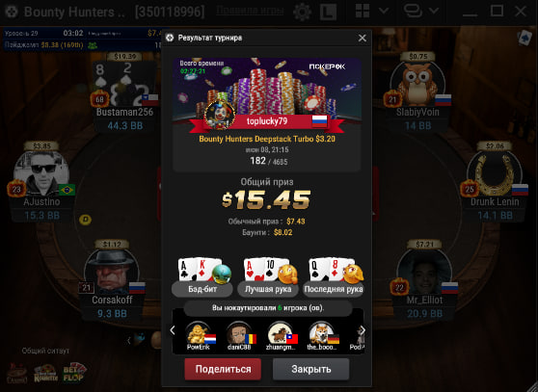This screenshot has width=538, height=392.
Task: Open the Bet Flop side game icon
Action: [74, 373]
